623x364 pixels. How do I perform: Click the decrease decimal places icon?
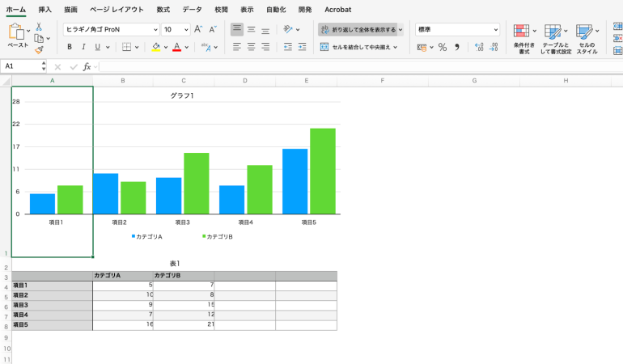point(494,47)
